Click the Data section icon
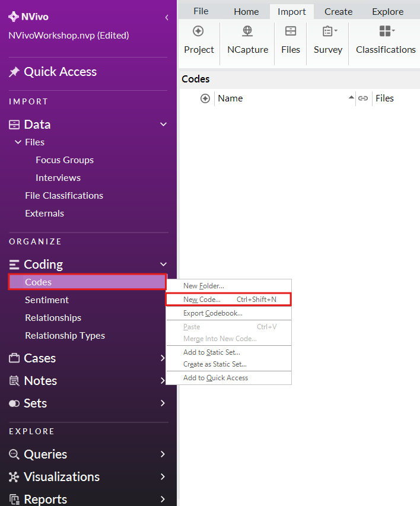The height and width of the screenshot is (506, 420). click(x=14, y=125)
